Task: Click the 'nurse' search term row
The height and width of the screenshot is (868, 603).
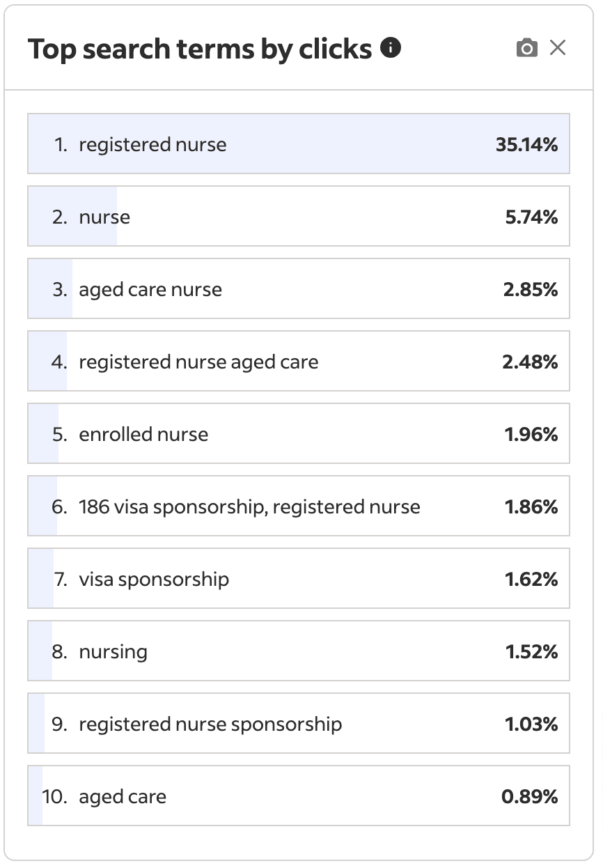Action: [299, 217]
